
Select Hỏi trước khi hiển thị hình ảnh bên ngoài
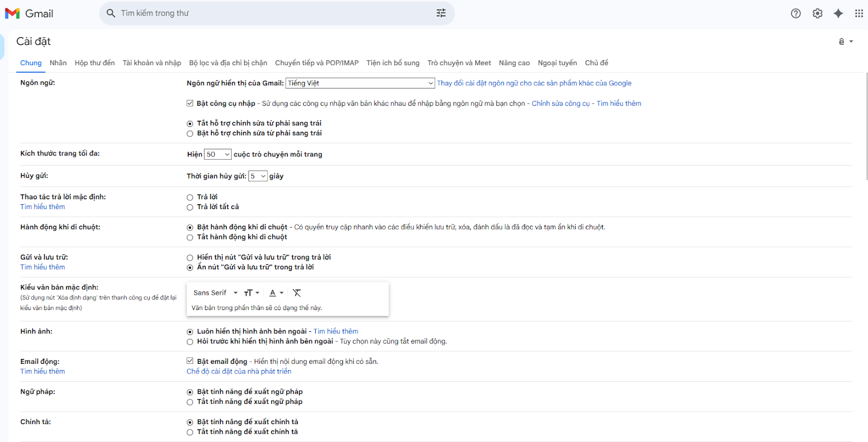pos(190,342)
